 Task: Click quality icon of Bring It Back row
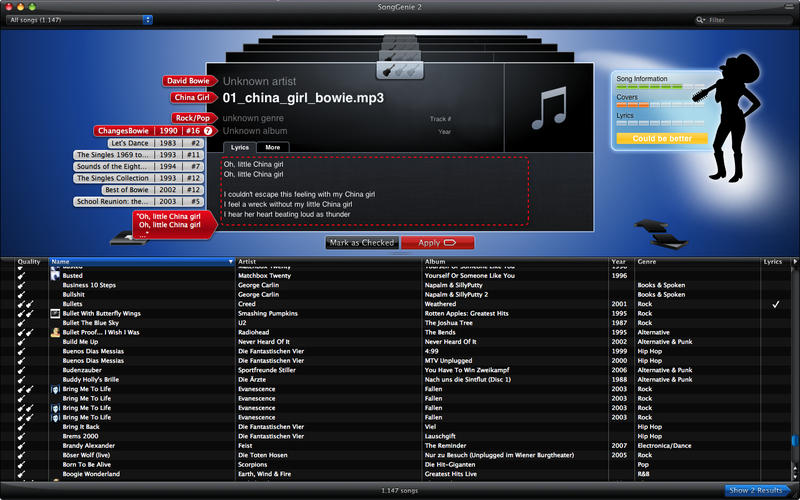tap(21, 427)
